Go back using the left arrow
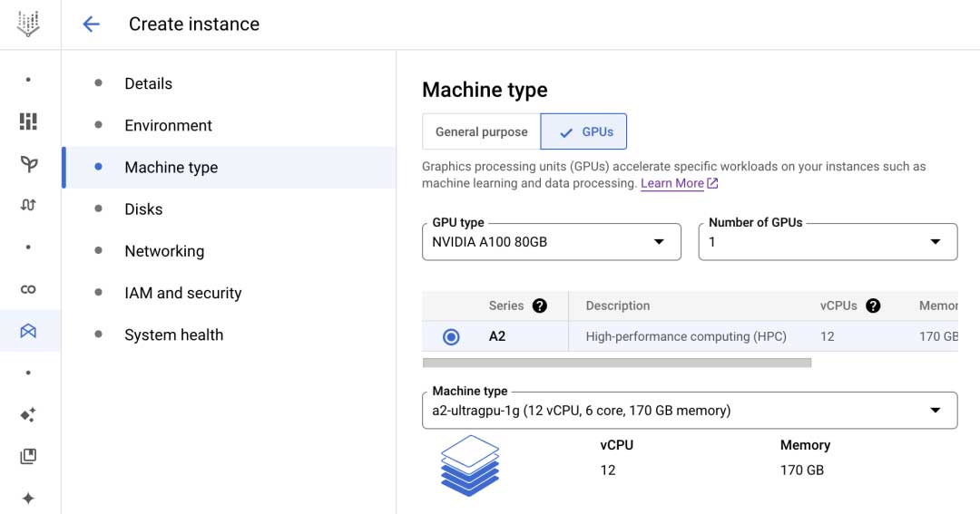Viewport: 980px width, 514px height. point(91,24)
